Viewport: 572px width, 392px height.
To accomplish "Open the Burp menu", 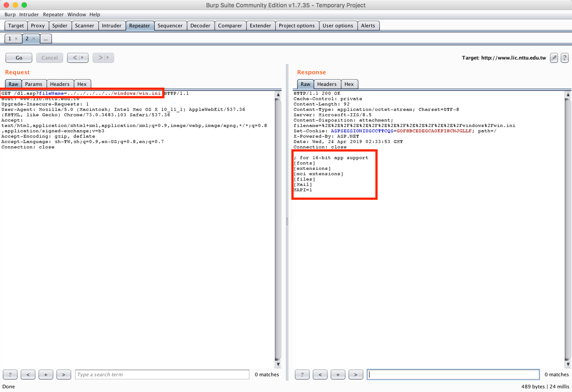I will pos(10,14).
